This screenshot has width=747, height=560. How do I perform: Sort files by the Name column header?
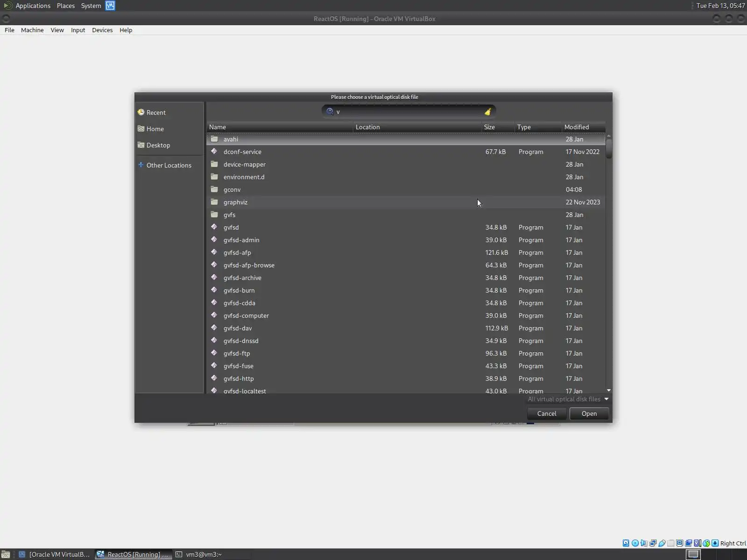(280, 127)
